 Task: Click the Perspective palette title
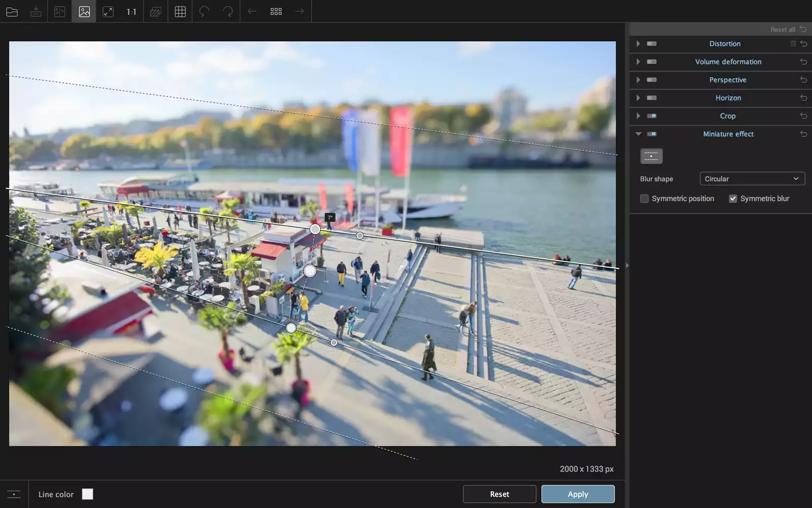727,80
